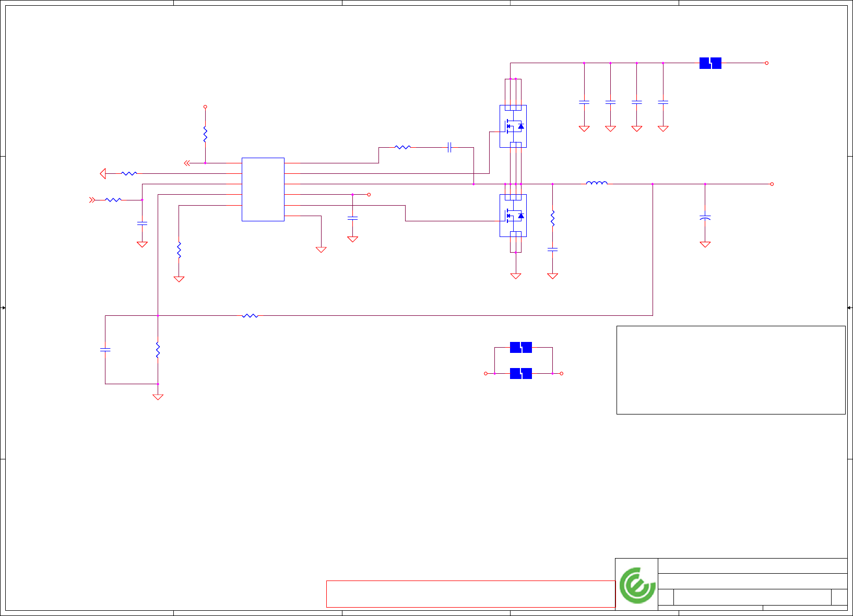Select the upper MOSFET transistor symbol
Image resolution: width=853 pixels, height=616 pixels.
[513, 126]
